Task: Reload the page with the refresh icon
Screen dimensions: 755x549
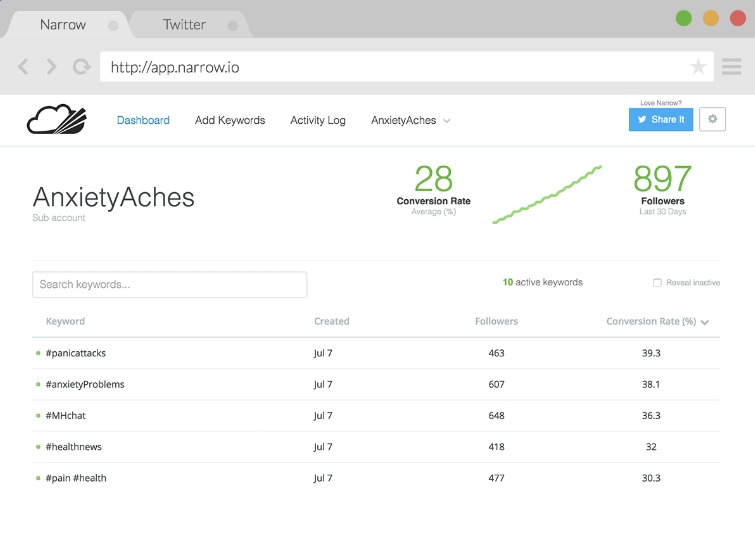Action: click(81, 66)
